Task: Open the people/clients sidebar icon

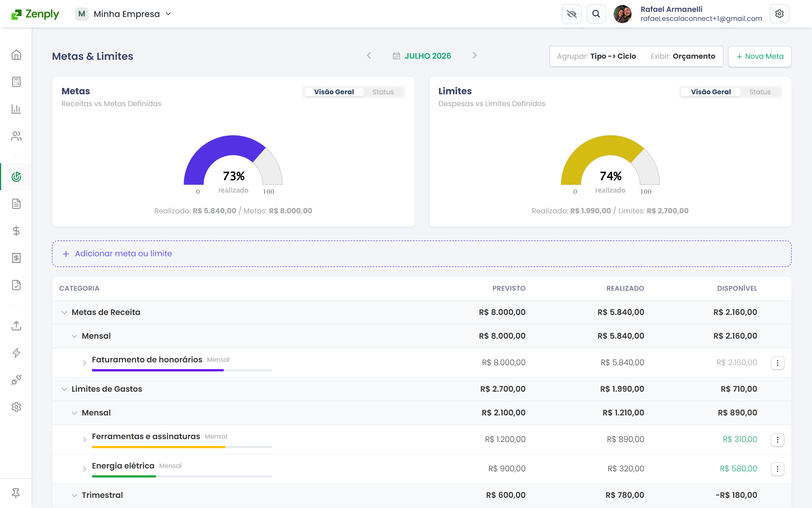Action: 16,136
